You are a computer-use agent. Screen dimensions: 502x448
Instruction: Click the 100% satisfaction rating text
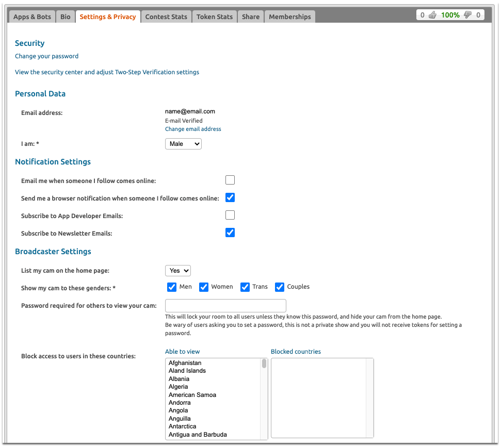[450, 15]
